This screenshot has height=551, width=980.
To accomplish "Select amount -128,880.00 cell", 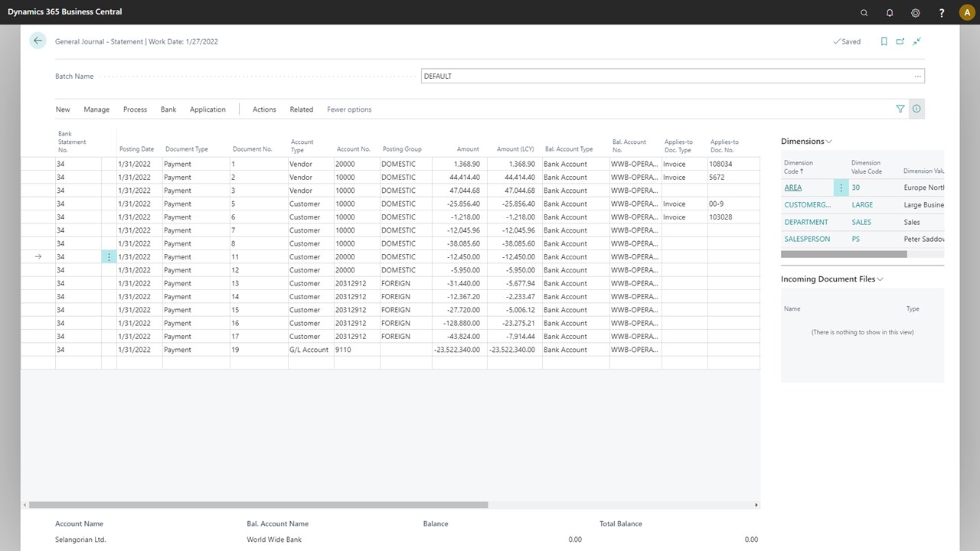I will click(x=459, y=323).
